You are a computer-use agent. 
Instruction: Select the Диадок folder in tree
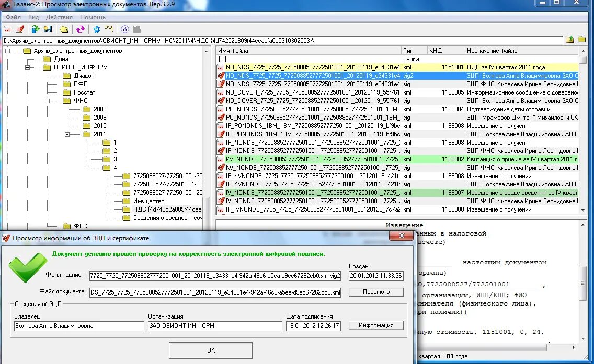pos(84,76)
